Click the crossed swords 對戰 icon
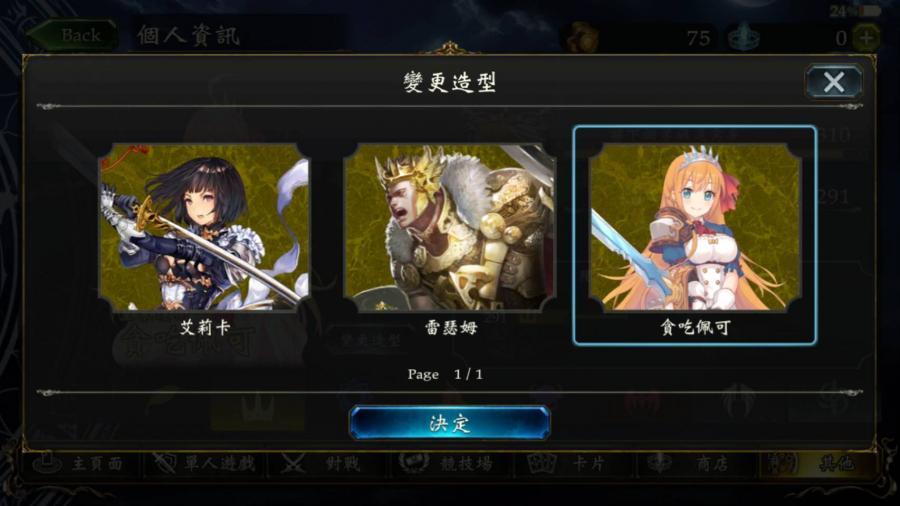The height and width of the screenshot is (506, 900). pos(293,464)
